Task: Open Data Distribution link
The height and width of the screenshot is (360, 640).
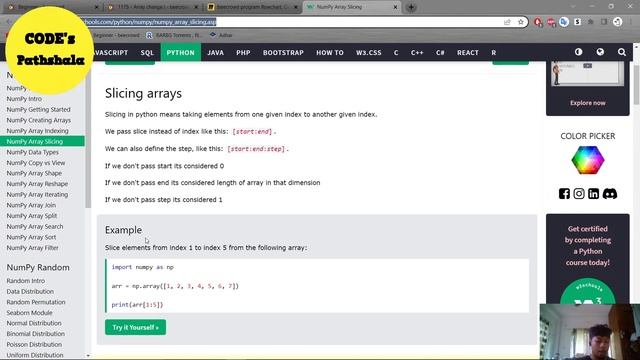Action: (x=30, y=291)
